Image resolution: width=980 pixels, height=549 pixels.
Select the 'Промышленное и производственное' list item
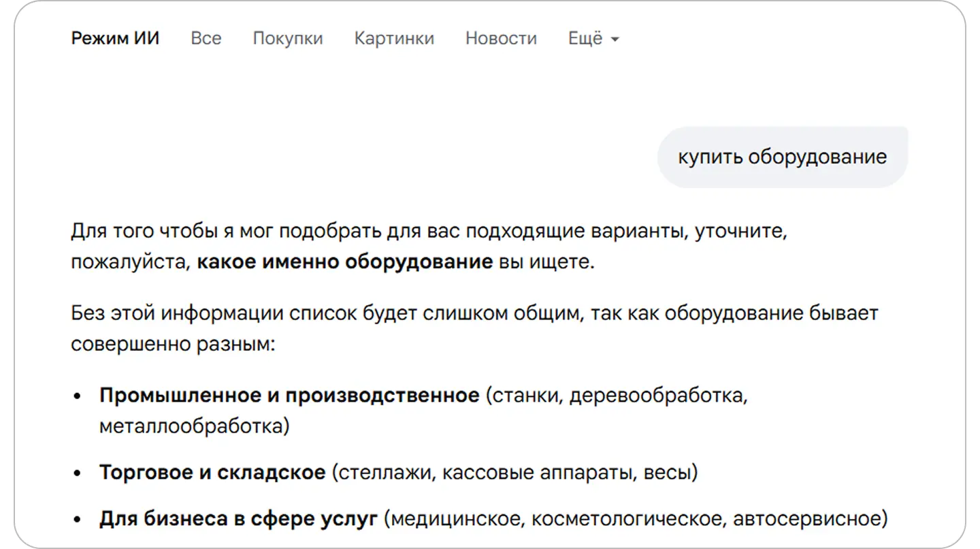point(423,411)
